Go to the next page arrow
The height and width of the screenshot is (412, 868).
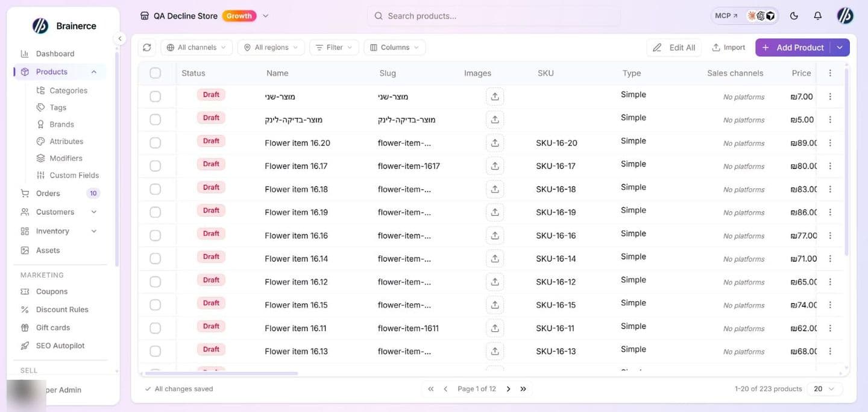point(508,389)
